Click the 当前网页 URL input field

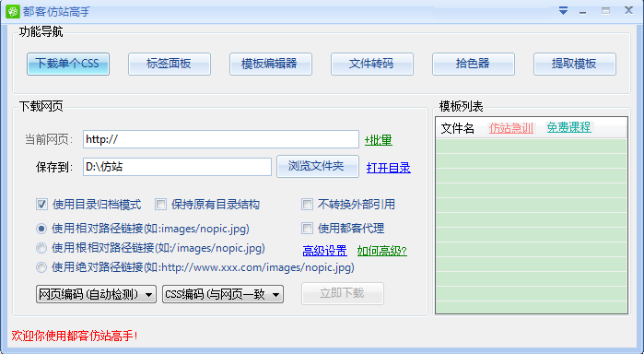coord(221,139)
